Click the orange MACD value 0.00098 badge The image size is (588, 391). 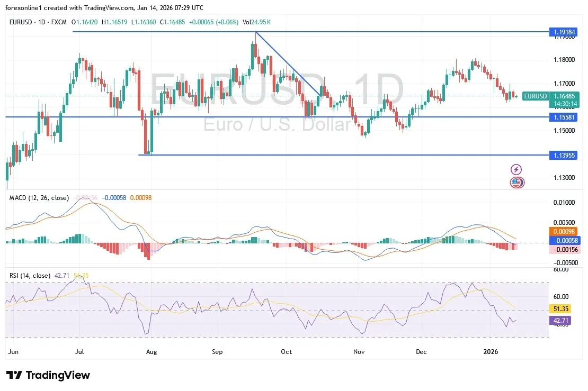coord(564,231)
